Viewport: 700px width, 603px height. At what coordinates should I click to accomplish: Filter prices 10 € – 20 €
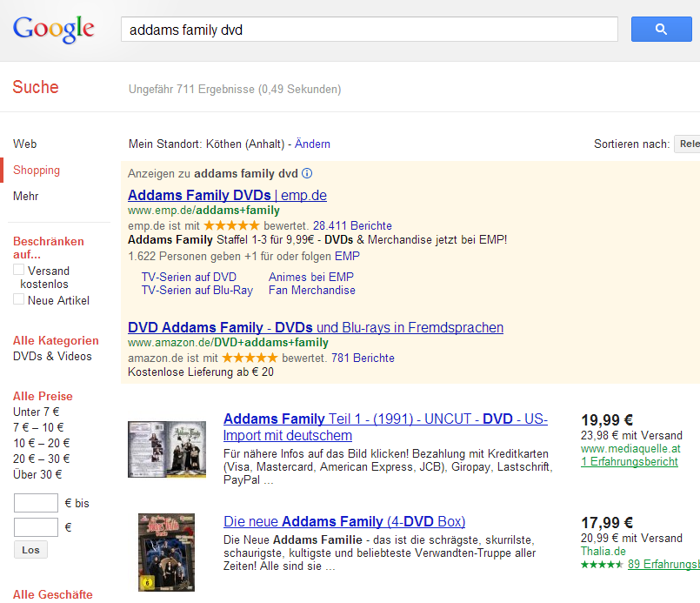tap(42, 443)
